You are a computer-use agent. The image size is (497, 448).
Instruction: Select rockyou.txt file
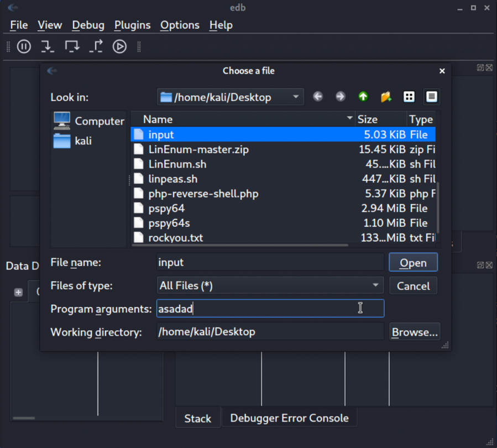point(283,237)
